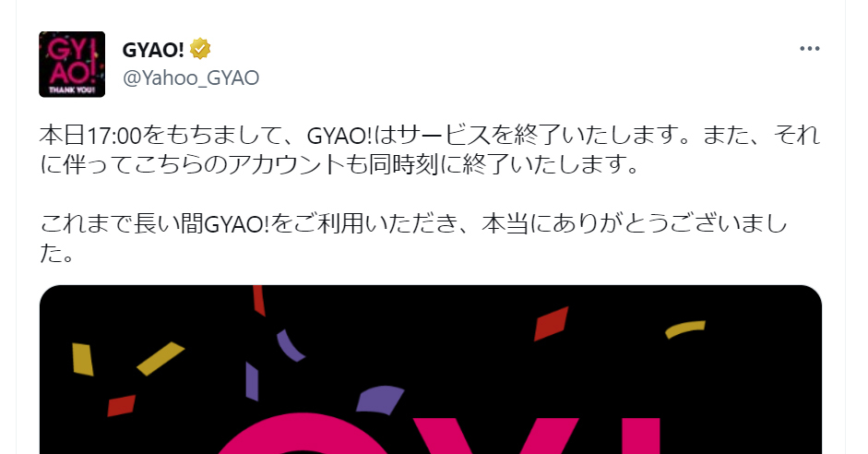
Task: Click the GYAO! profile avatar
Action: (72, 65)
